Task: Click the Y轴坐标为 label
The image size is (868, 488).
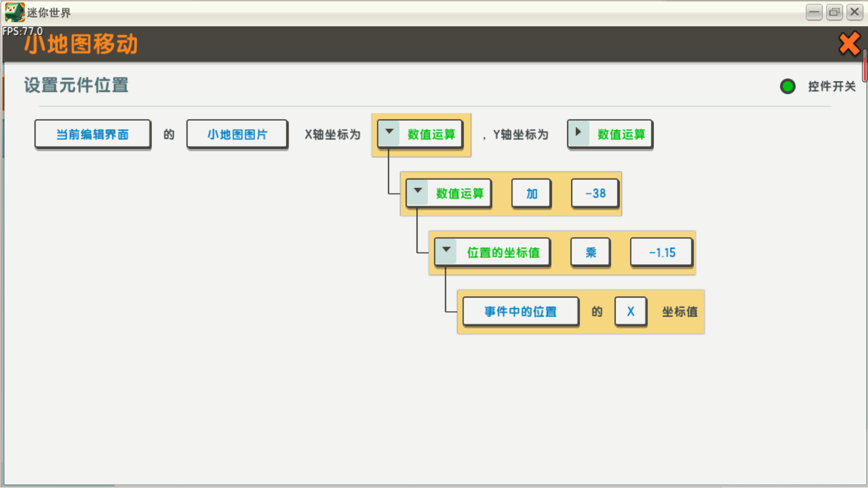Action: tap(521, 134)
